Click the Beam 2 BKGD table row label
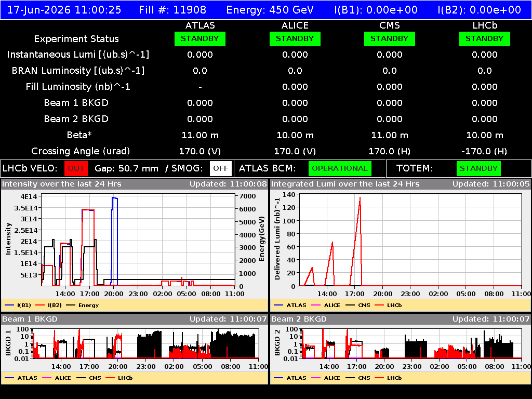532x399 pixels. (x=76, y=119)
